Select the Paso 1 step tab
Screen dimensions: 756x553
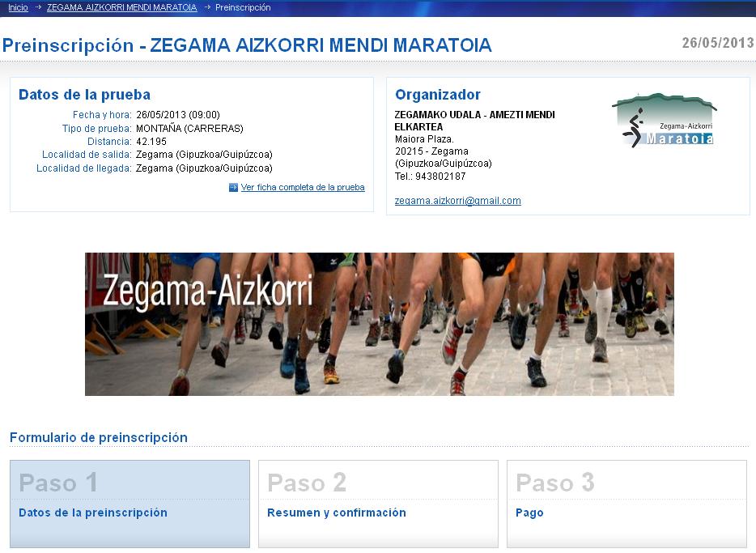pos(130,504)
